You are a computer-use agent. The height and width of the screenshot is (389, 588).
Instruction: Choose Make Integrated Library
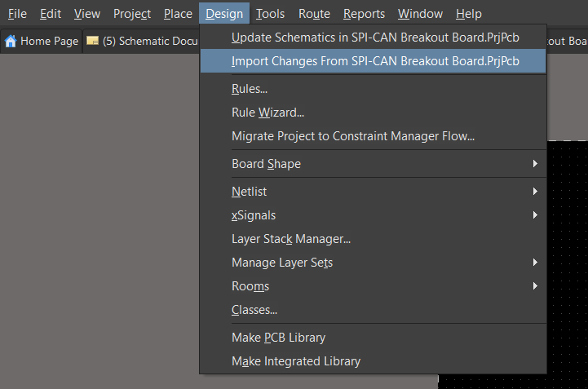point(374,361)
